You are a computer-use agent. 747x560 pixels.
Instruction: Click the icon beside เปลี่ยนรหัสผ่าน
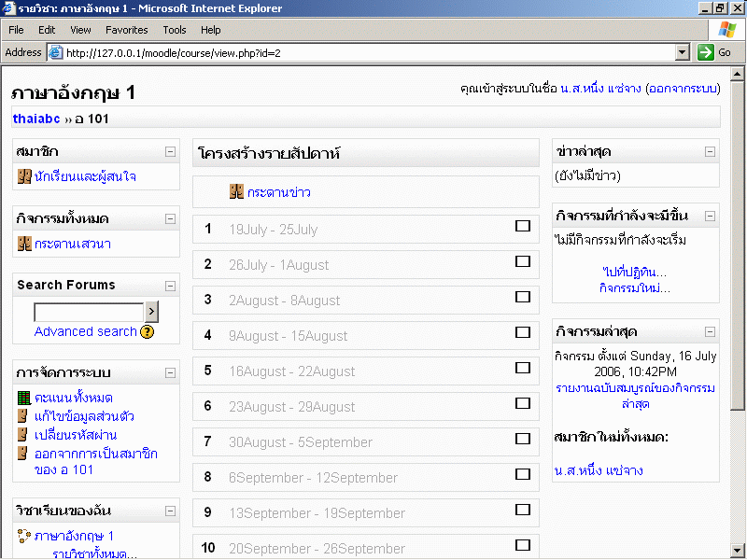click(24, 435)
